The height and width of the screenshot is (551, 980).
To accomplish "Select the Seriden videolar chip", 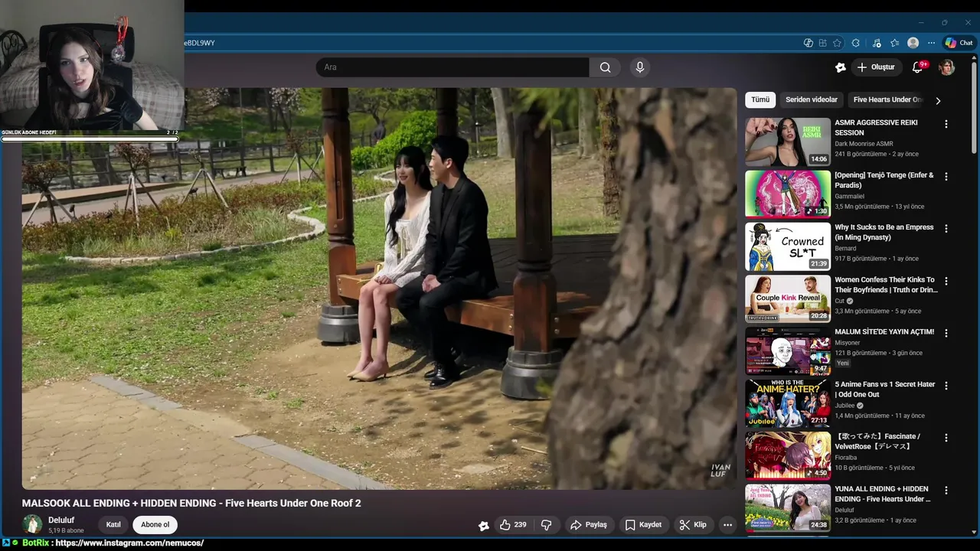I will [x=812, y=99].
